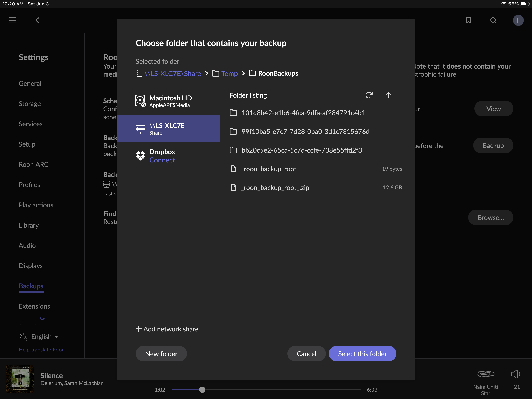
Task: Open search with magnifier icon
Action: [493, 20]
